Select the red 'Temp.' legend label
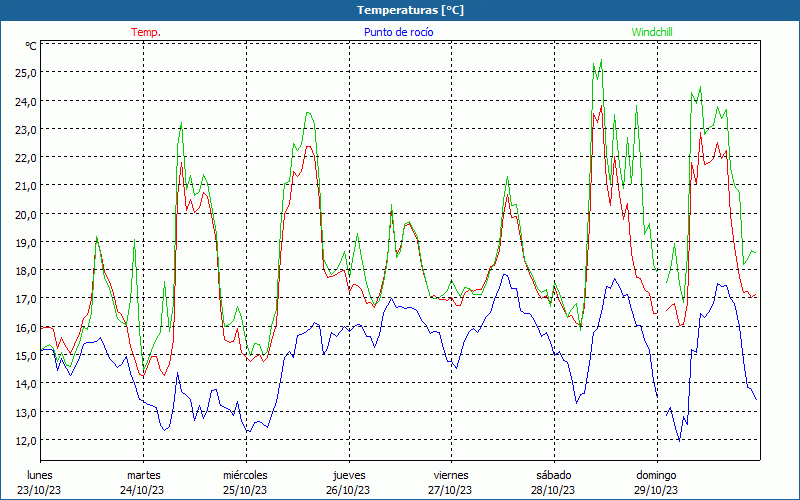The width and height of the screenshot is (800, 500). point(146,32)
